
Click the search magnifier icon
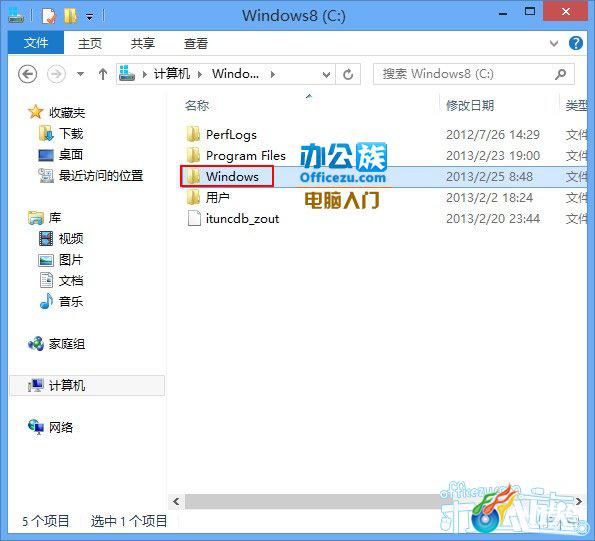point(560,74)
